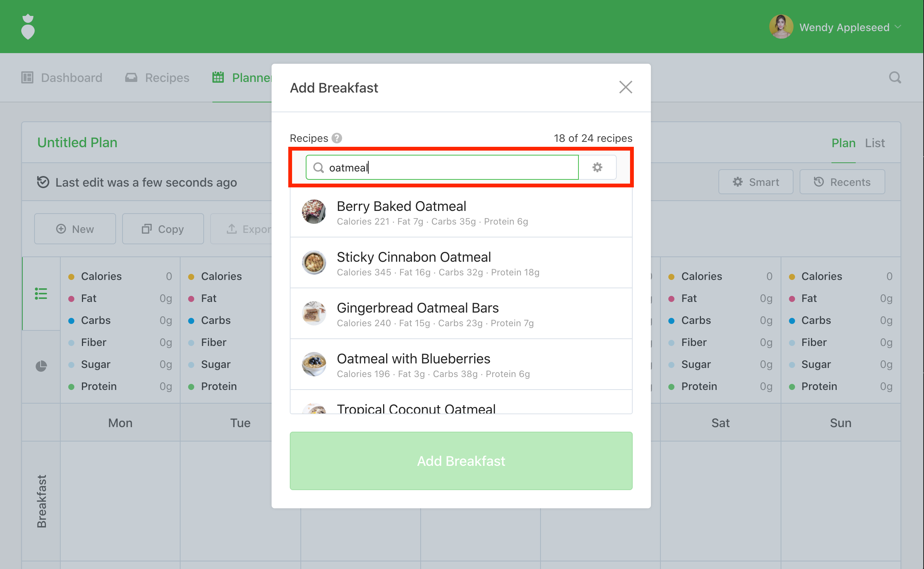Close the Add Breakfast dialog
The width and height of the screenshot is (924, 569).
click(x=625, y=87)
